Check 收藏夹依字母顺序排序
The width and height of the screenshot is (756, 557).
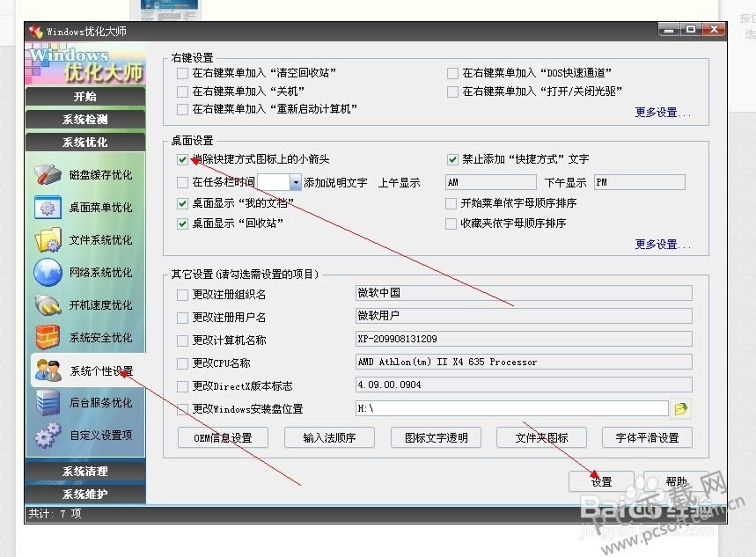pos(451,224)
